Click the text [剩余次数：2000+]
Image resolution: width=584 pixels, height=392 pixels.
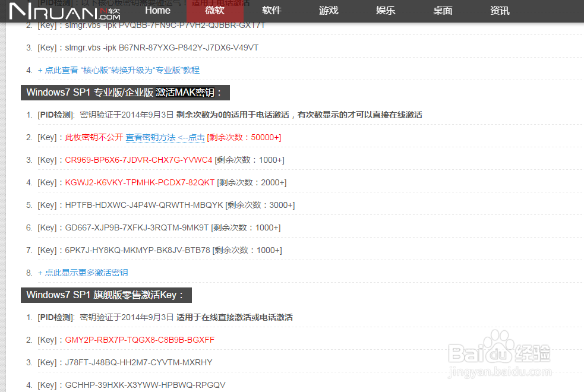(x=252, y=182)
